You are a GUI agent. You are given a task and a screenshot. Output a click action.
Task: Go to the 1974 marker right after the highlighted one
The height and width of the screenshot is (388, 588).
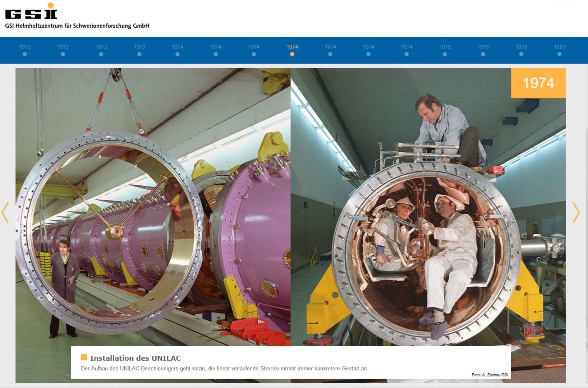(x=330, y=54)
